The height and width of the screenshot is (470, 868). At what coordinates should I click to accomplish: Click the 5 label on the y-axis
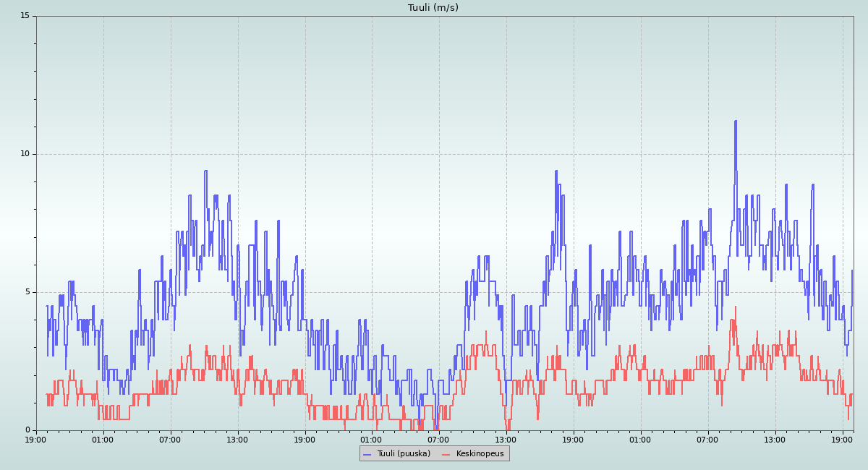(27, 292)
